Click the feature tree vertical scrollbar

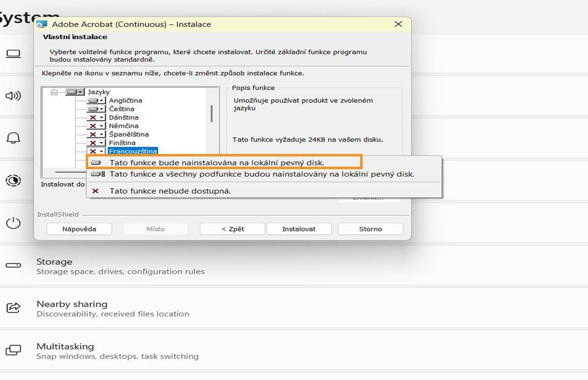tap(212, 114)
